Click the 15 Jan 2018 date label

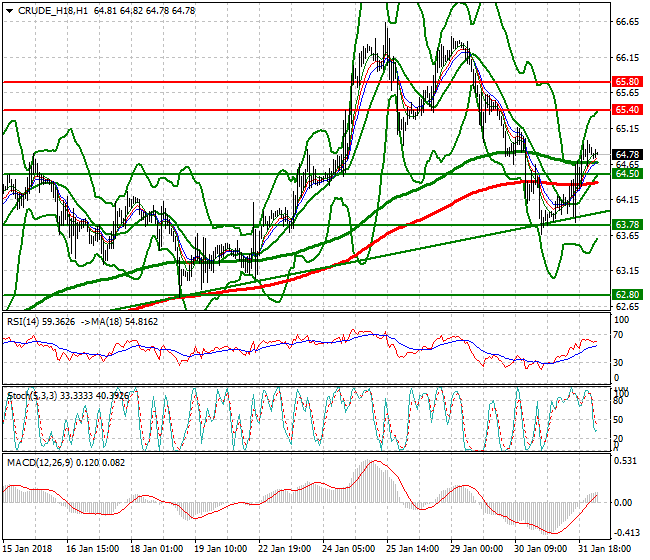pyautogui.click(x=28, y=549)
